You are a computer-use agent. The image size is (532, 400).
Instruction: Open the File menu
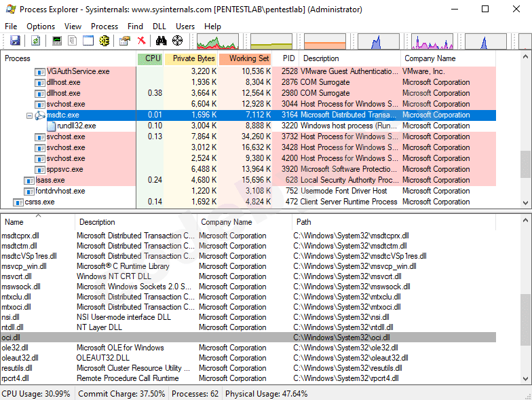pos(11,26)
